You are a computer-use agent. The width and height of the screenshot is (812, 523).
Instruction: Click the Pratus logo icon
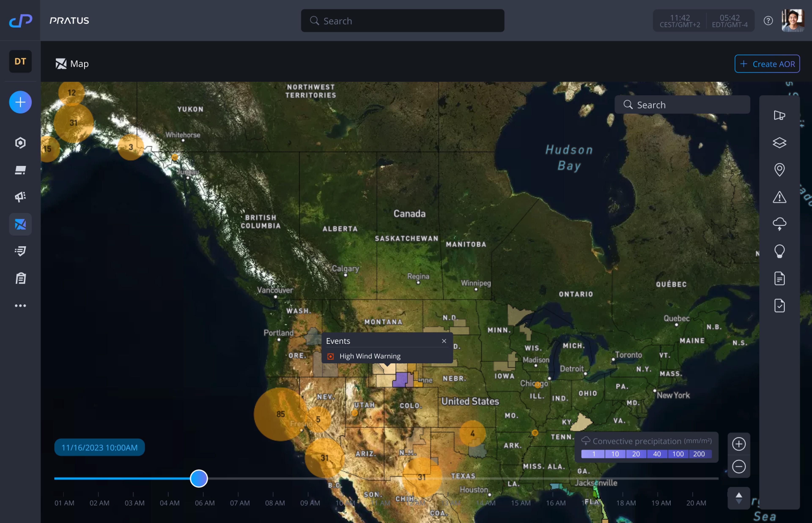20,21
